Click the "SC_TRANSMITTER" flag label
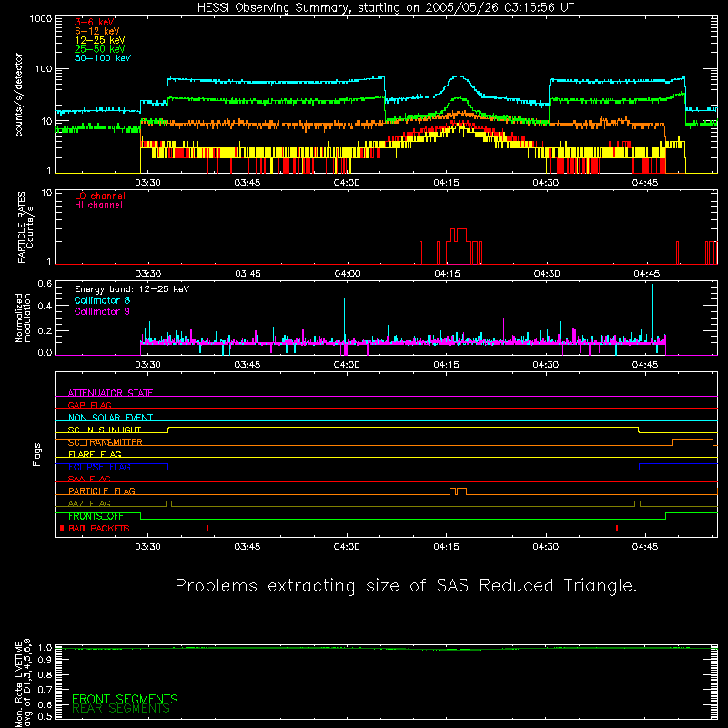The width and height of the screenshot is (728, 728). [x=106, y=442]
